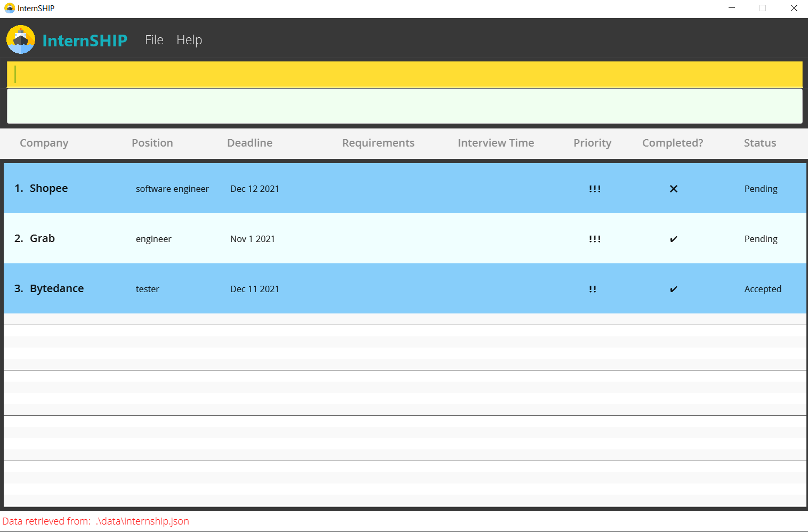
Task: Focus the yellow command input box
Action: [405, 75]
